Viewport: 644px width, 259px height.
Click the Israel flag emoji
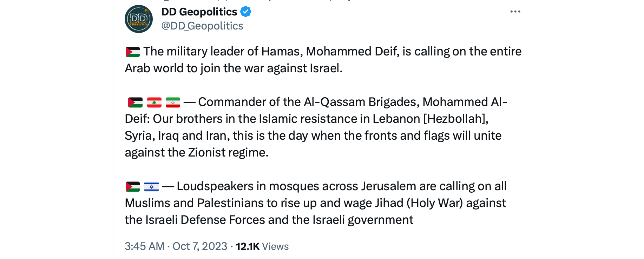coord(151,187)
